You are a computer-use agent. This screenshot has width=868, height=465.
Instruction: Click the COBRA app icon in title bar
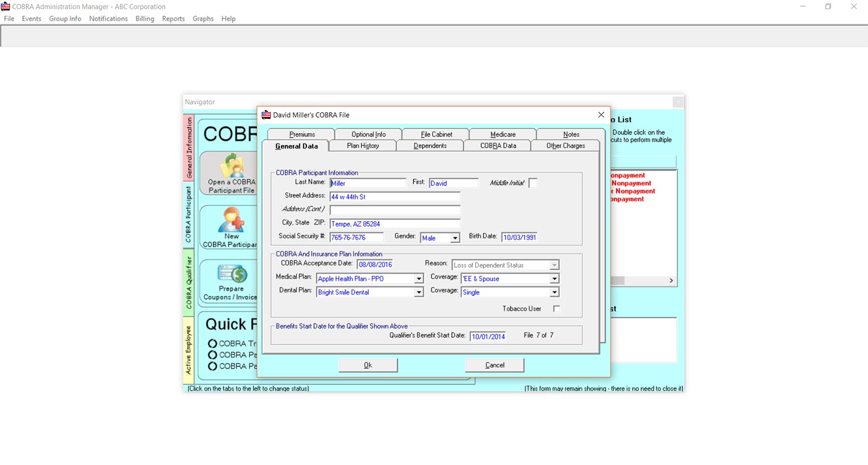(x=5, y=7)
